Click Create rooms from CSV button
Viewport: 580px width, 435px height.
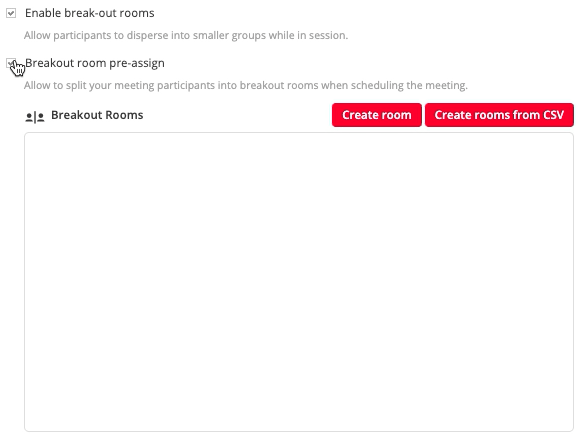click(x=499, y=115)
